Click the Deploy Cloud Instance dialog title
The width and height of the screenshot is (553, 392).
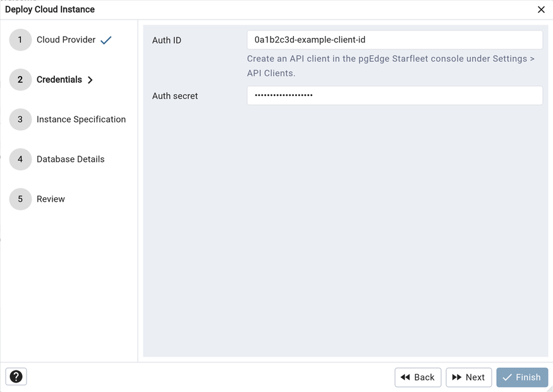[50, 9]
